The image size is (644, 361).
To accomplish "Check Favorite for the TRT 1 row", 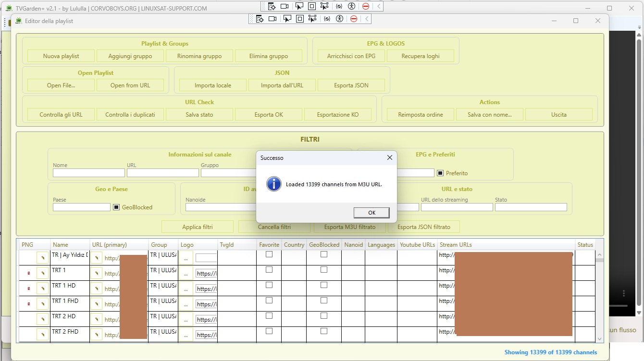I will (x=269, y=270).
